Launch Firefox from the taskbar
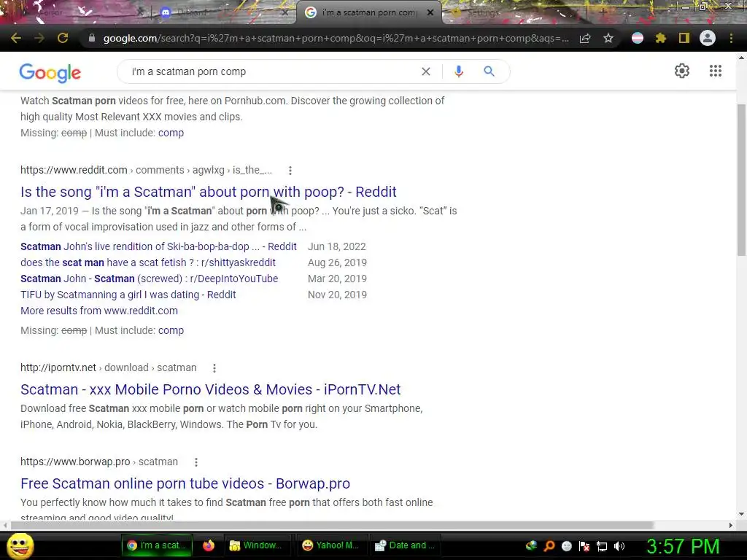The width and height of the screenshot is (747, 560). coord(209,545)
